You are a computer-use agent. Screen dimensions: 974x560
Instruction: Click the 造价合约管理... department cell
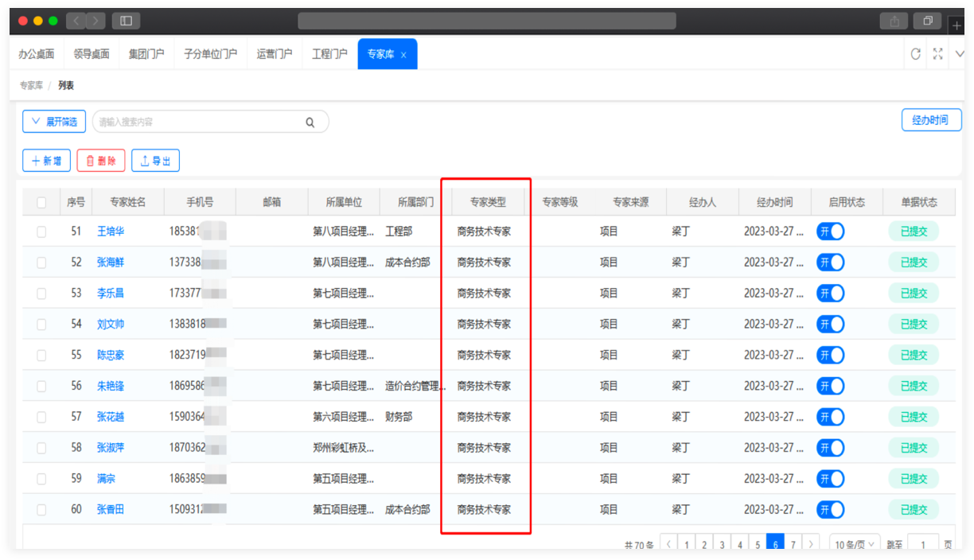point(415,386)
